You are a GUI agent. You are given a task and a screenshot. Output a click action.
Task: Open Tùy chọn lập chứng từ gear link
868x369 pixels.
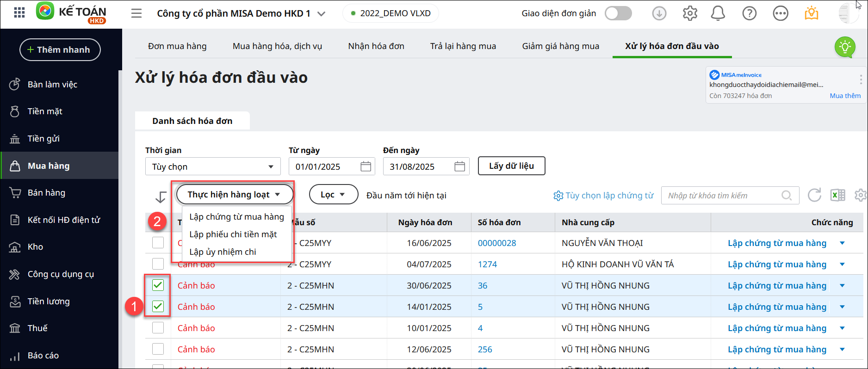[x=603, y=196]
